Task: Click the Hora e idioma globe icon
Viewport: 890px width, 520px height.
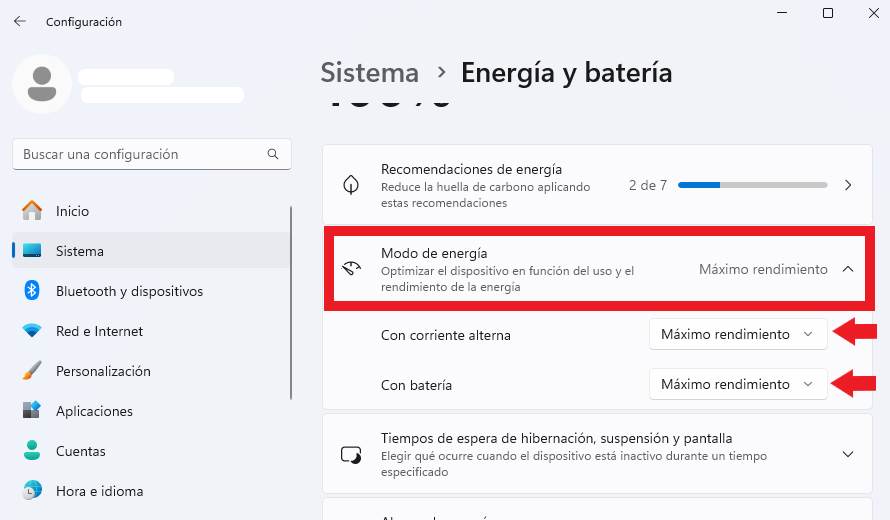Action: [32, 490]
